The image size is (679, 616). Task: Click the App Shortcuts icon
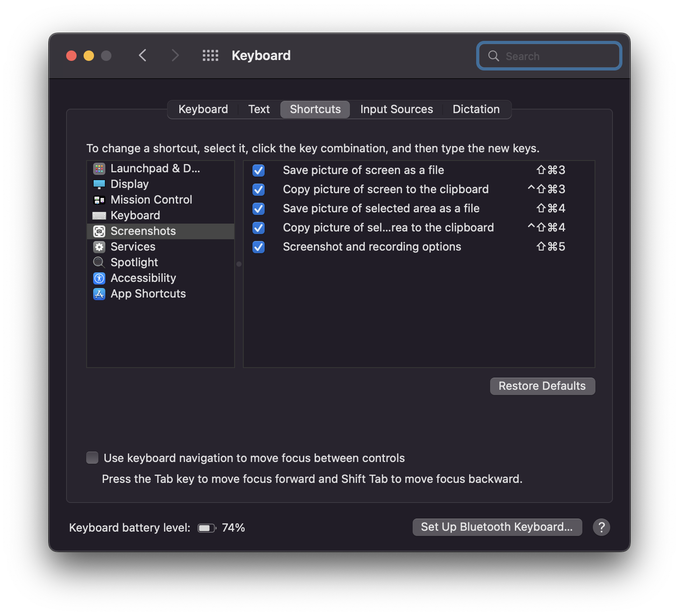pyautogui.click(x=99, y=294)
